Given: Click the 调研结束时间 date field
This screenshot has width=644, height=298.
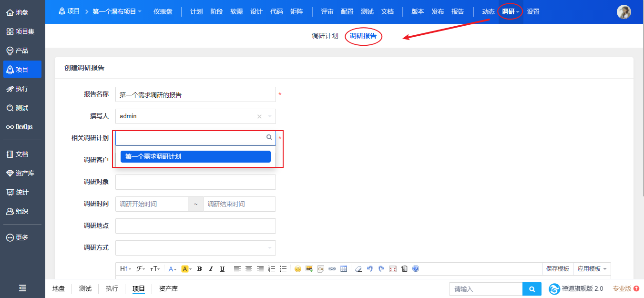Looking at the screenshot, I should pos(239,204).
